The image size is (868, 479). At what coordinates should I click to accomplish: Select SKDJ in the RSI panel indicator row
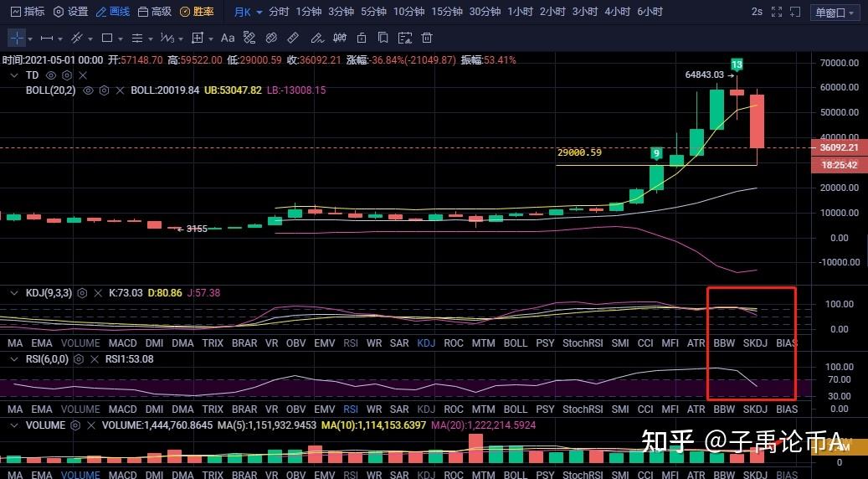[755, 409]
